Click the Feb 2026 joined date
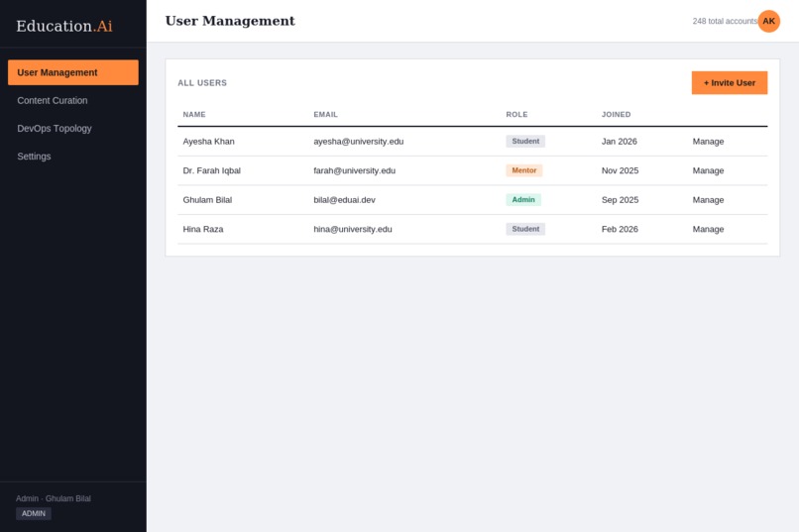The image size is (799, 532). pos(620,229)
